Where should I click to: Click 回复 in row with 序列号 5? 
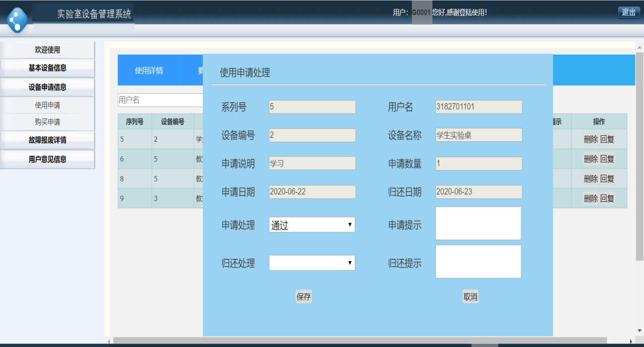[x=607, y=139]
